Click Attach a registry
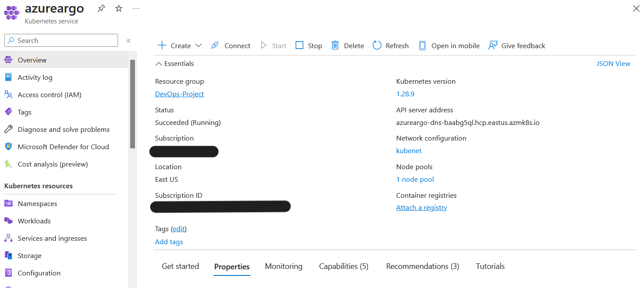The height and width of the screenshot is (288, 644). pos(421,207)
